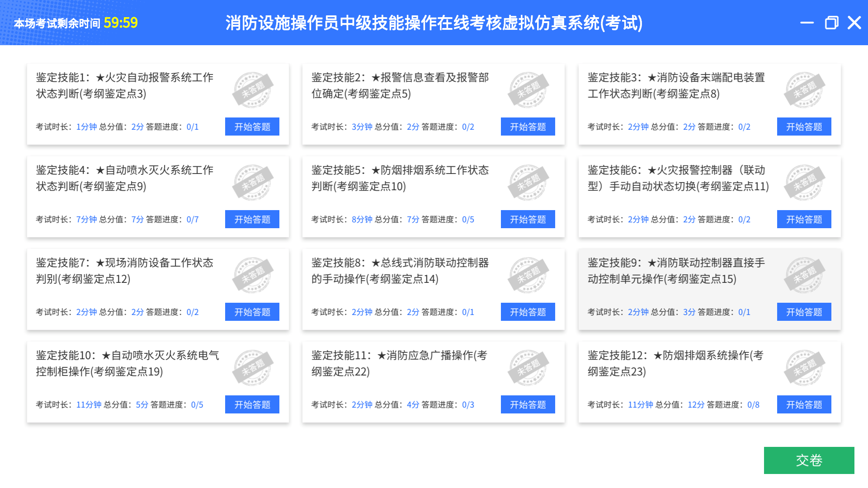Image resolution: width=868 pixels, height=488 pixels.
Task: Start answering 鉴定技能2 alarm info lookup
Action: (528, 127)
